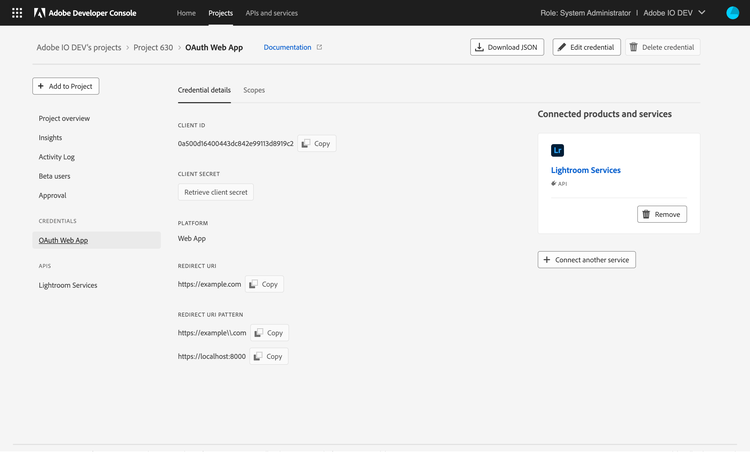This screenshot has width=750, height=461.
Task: Click Connect another service button
Action: (x=587, y=260)
